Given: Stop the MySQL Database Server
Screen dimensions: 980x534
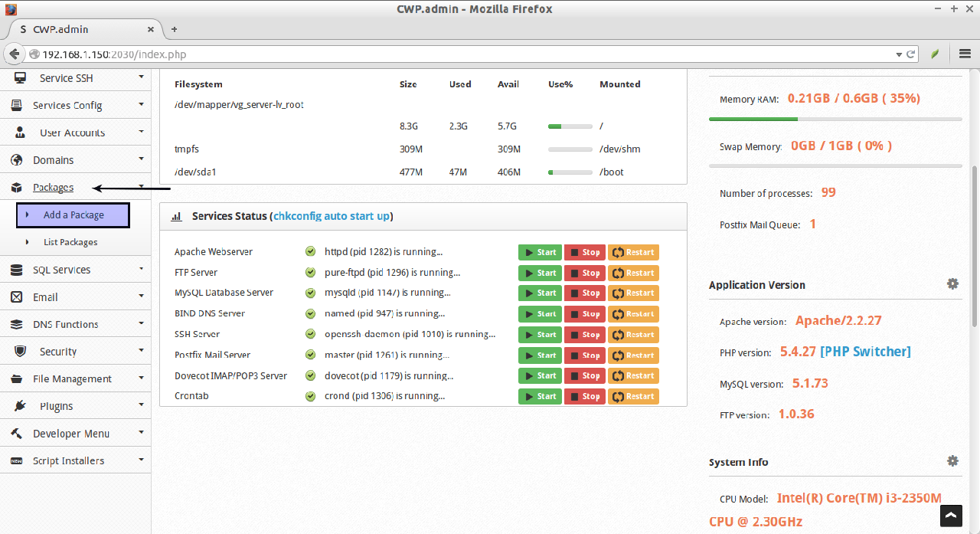Looking at the screenshot, I should (584, 293).
